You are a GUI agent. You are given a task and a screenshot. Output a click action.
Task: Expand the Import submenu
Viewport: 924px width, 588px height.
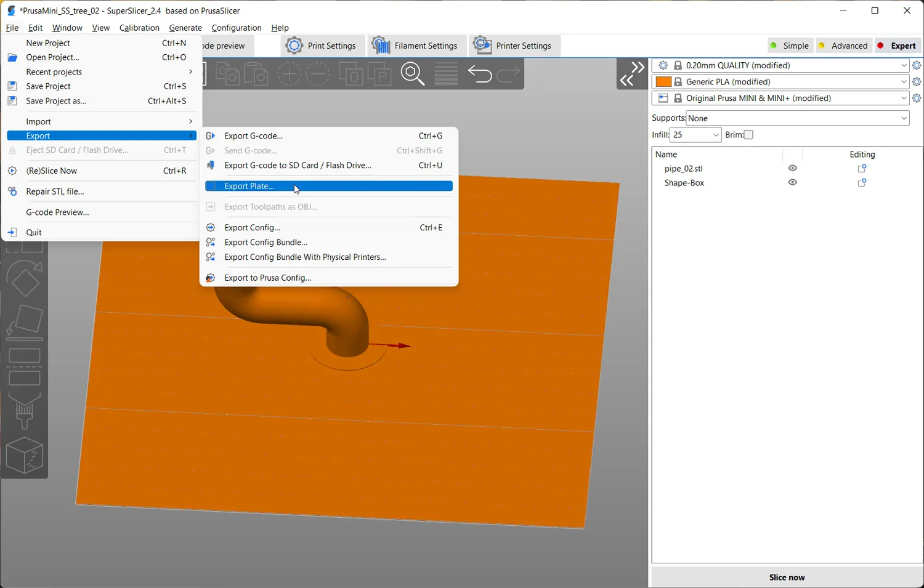102,122
